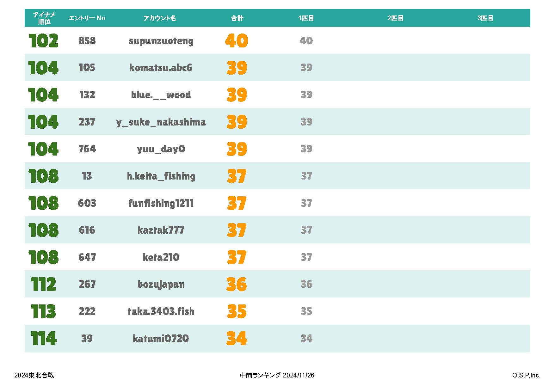Click account name taka.3403.fish
This screenshot has height=392, width=555.
click(161, 311)
